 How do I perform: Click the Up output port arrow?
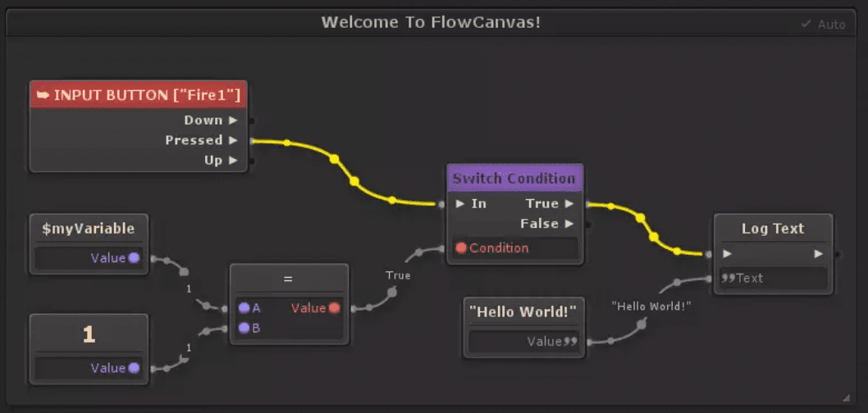(x=233, y=161)
